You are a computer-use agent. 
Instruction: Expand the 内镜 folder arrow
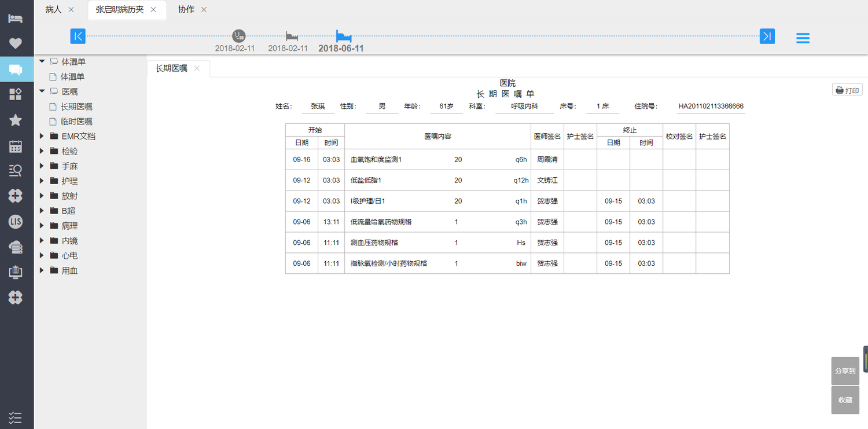coord(42,240)
